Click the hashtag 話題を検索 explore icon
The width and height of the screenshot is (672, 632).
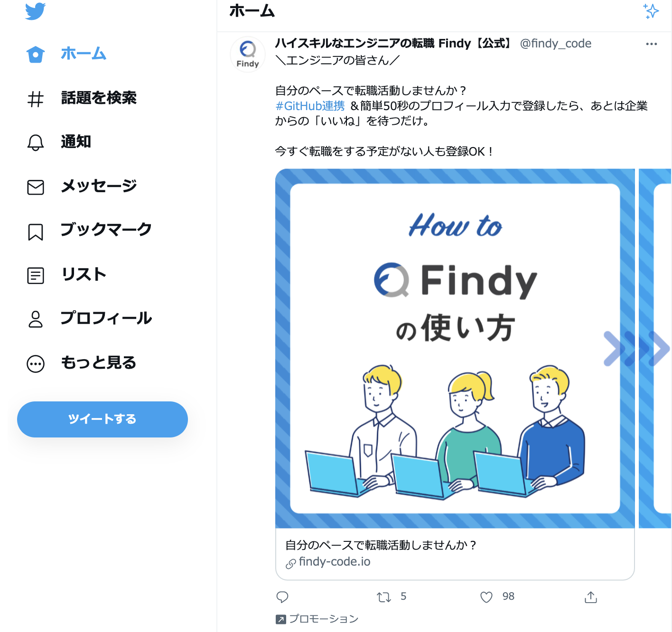coord(36,99)
